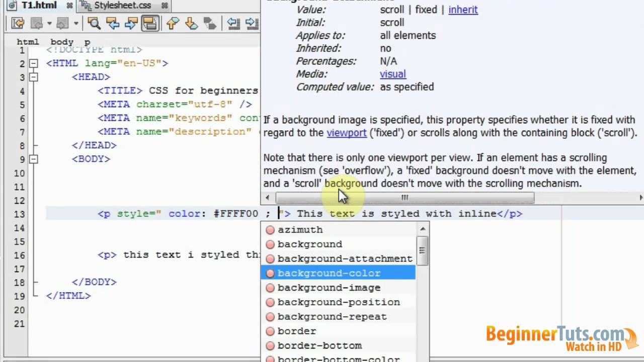Click line number 21 in the gutter
The height and width of the screenshot is (362, 644).
(19, 323)
